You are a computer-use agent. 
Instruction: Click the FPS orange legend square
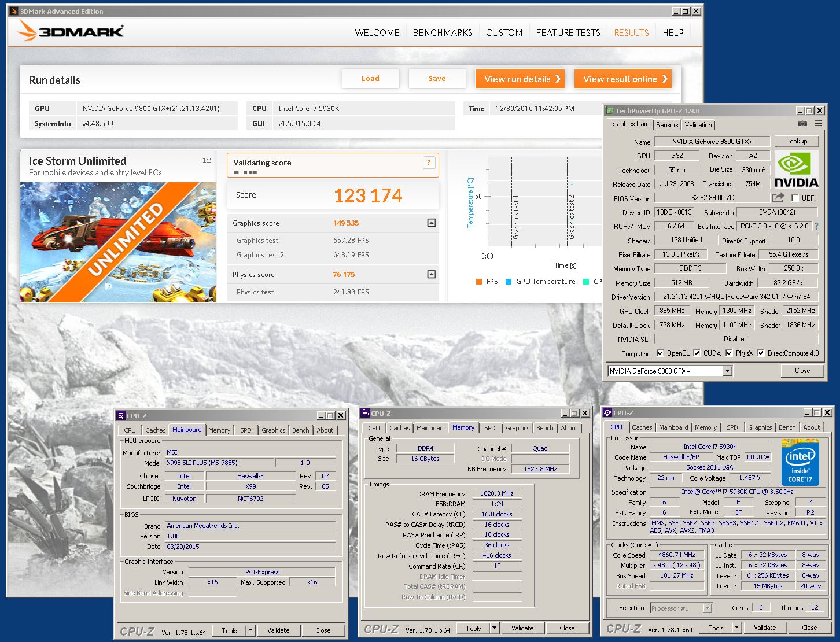(x=478, y=282)
